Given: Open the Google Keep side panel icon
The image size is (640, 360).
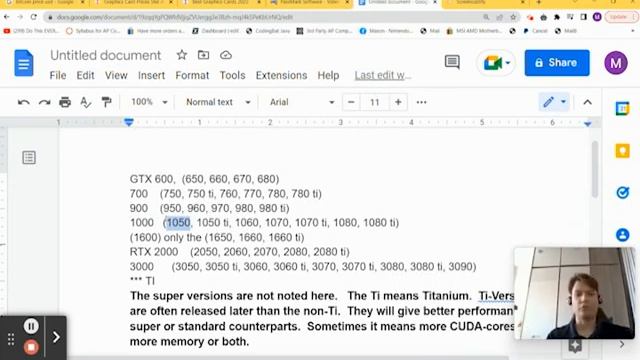Looking at the screenshot, I should [622, 151].
